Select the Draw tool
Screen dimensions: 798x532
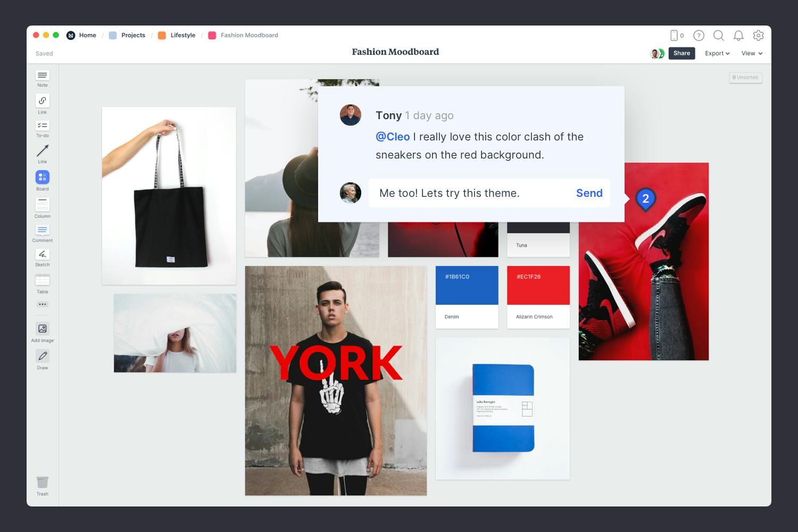pos(42,355)
